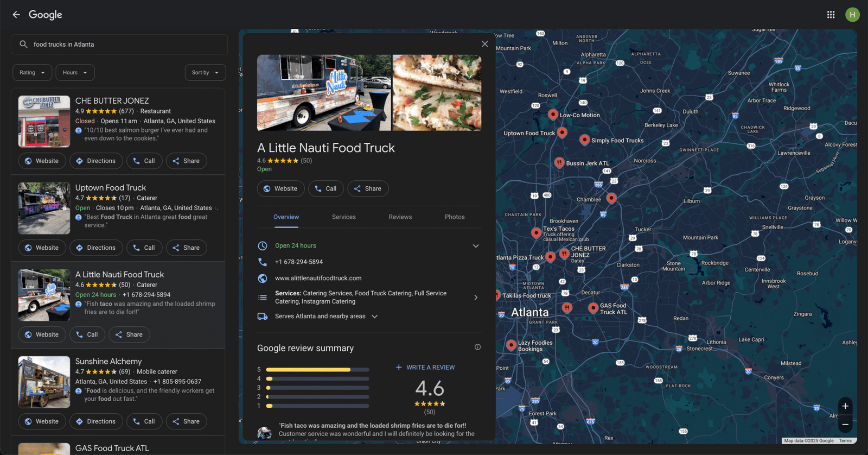Image resolution: width=868 pixels, height=455 pixels.
Task: Click the globe icon beside the website address
Action: 263,279
